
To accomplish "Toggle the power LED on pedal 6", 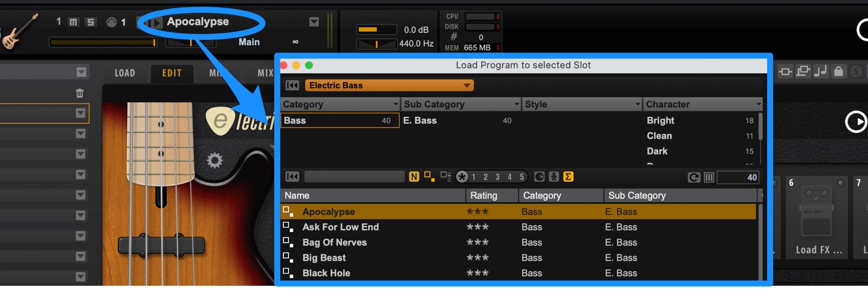I will [x=841, y=183].
